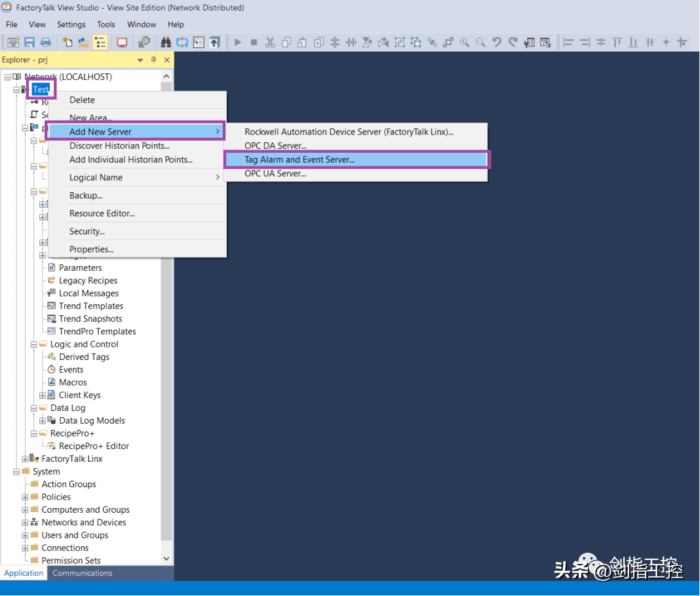Toggle the highlighted Explorer tree view toolbar button
This screenshot has height=596, width=700.
coord(100,43)
